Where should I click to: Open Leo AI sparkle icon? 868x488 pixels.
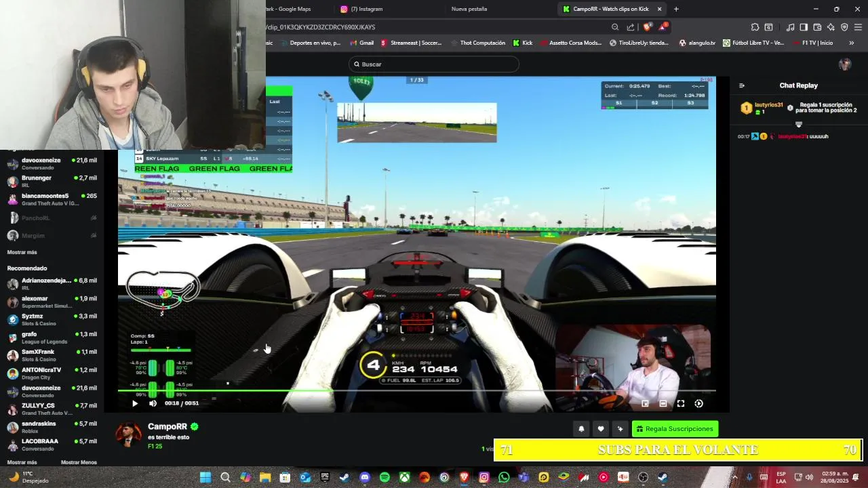[x=831, y=27]
